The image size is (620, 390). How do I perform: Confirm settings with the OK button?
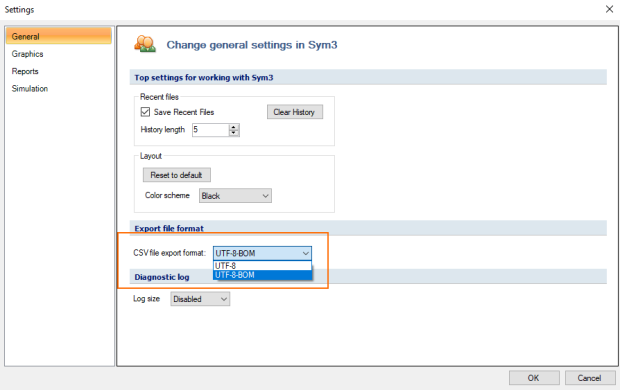click(534, 378)
